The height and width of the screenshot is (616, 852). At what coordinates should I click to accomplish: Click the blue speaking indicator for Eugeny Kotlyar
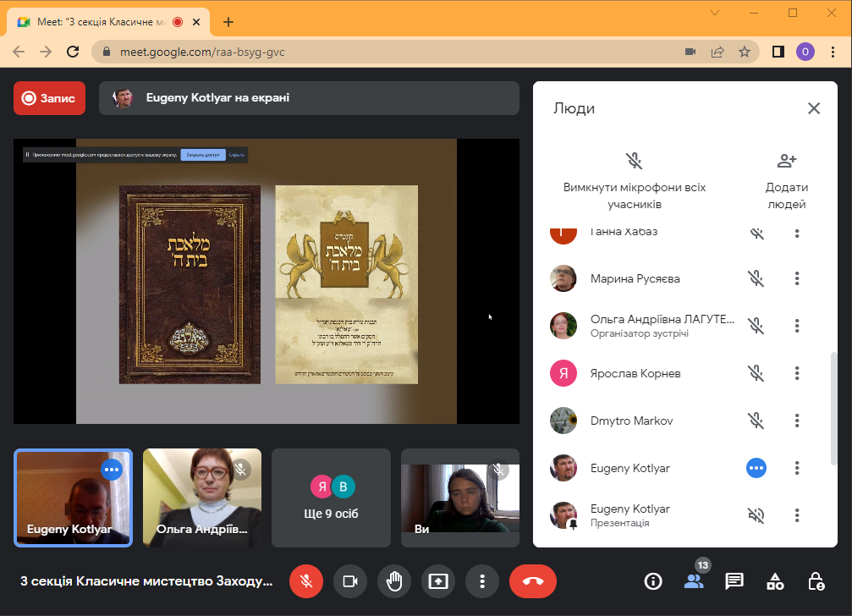coord(756,468)
